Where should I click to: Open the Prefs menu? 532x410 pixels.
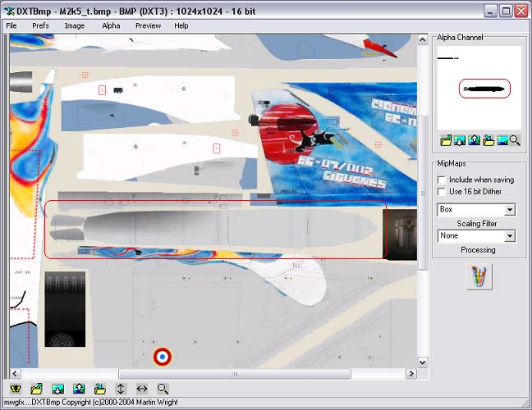point(40,25)
